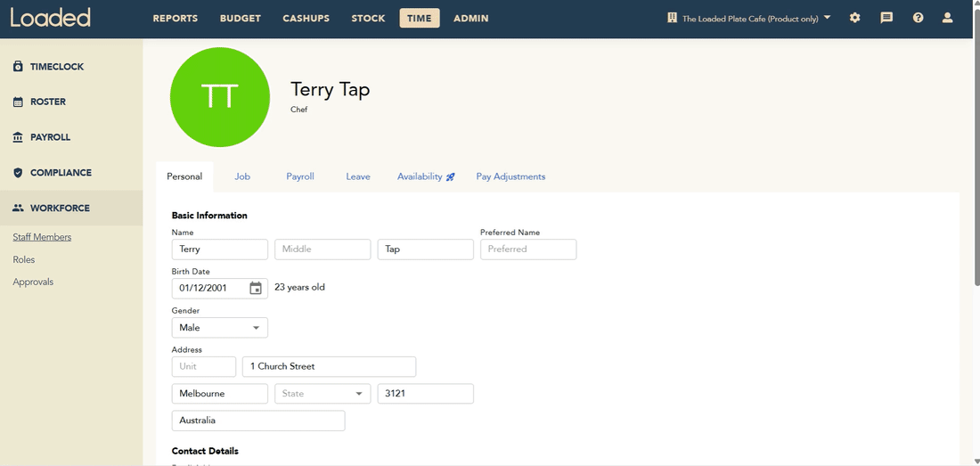Click the Preferred Name field

[x=528, y=249]
